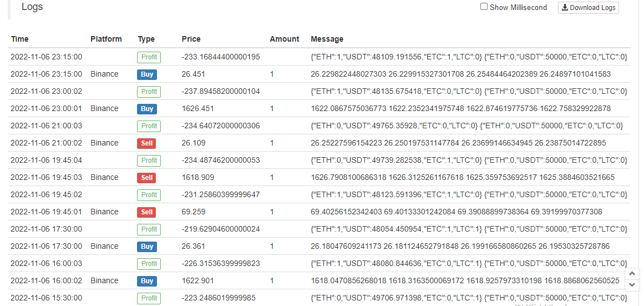Click the Download Logs button
This screenshot has width=644, height=306.
click(x=588, y=8)
